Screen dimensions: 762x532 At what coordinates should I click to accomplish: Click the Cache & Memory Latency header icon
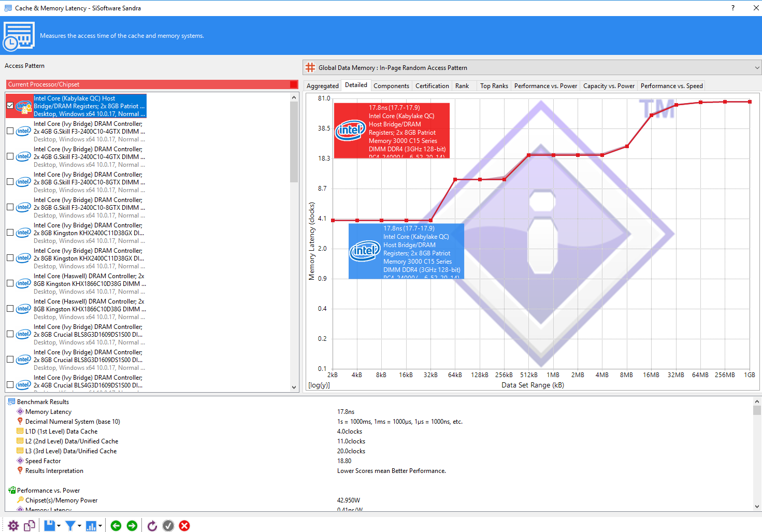pyautogui.click(x=19, y=36)
